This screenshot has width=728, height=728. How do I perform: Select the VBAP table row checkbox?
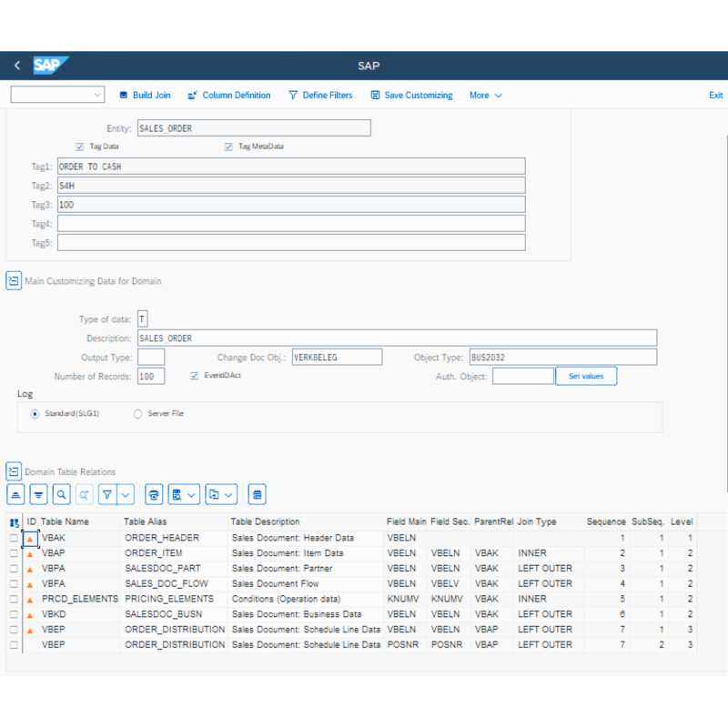coord(14,553)
